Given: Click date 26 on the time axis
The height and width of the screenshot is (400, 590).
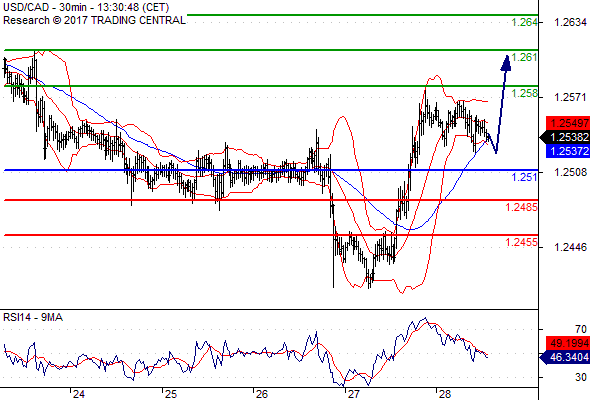Looking at the screenshot, I should click(x=262, y=394).
